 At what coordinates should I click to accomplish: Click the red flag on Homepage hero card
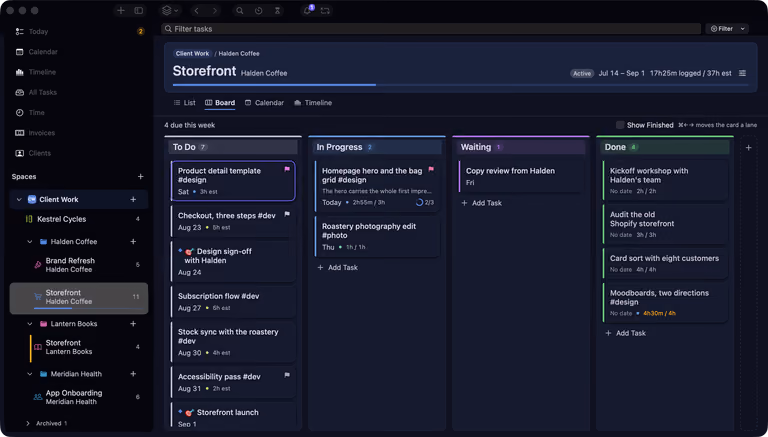point(431,169)
